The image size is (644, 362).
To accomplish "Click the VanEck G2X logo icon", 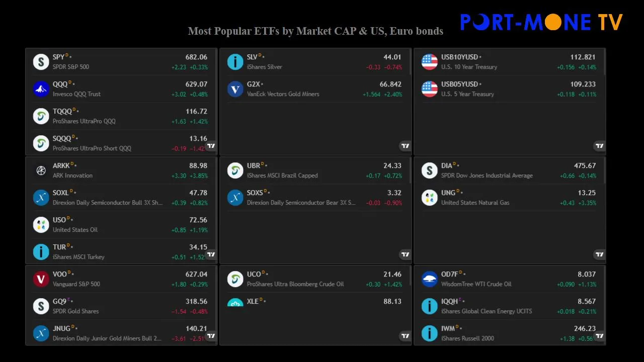I will click(235, 89).
